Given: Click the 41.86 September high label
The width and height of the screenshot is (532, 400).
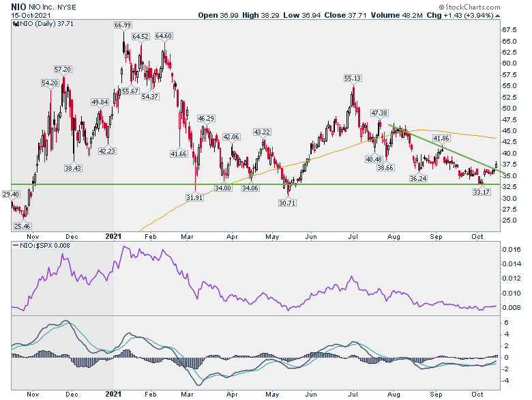Looking at the screenshot, I should pyautogui.click(x=441, y=139).
